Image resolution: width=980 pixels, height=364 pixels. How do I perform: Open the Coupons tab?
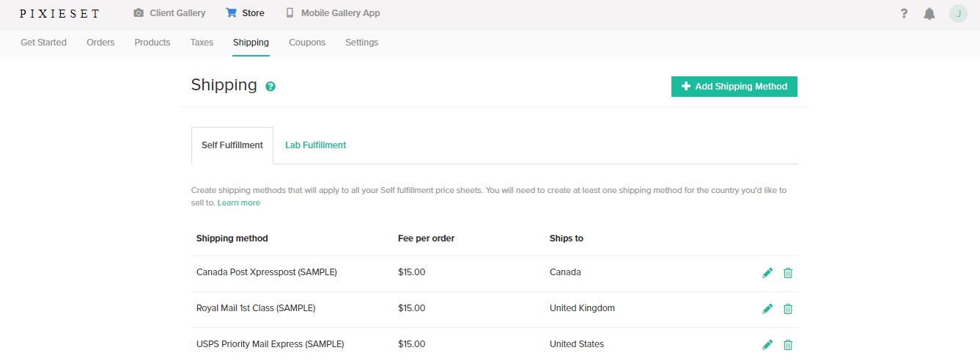[x=307, y=43]
